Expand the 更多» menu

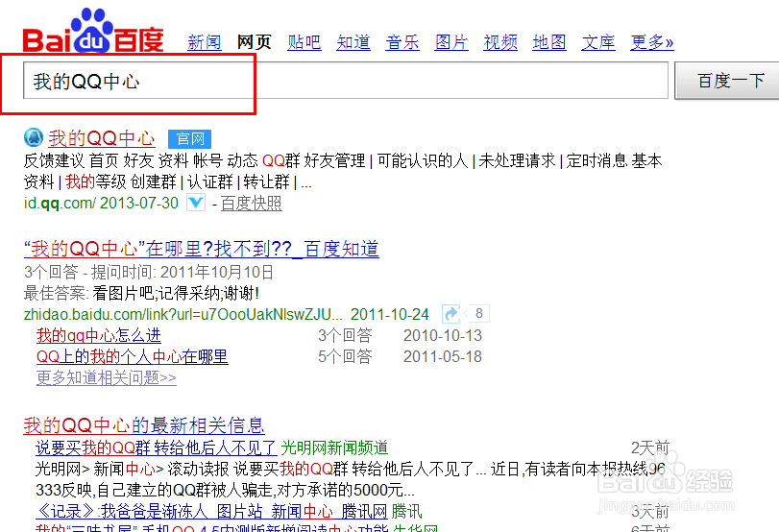tap(652, 42)
